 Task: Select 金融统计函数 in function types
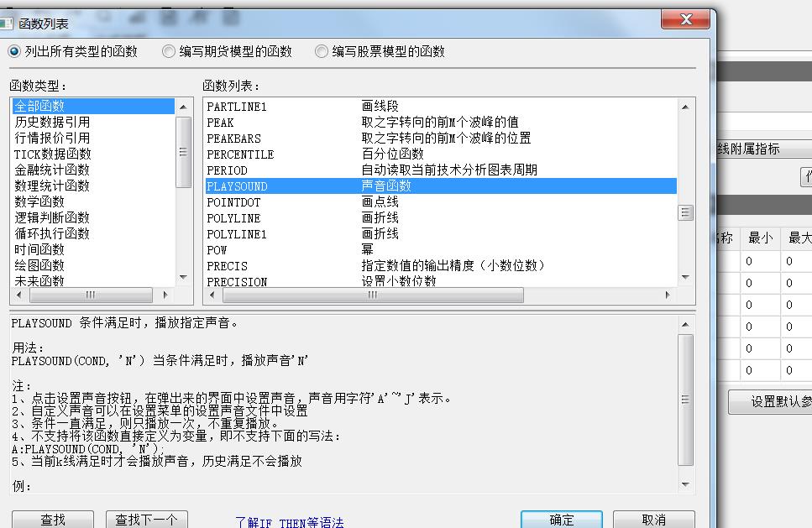[52, 170]
